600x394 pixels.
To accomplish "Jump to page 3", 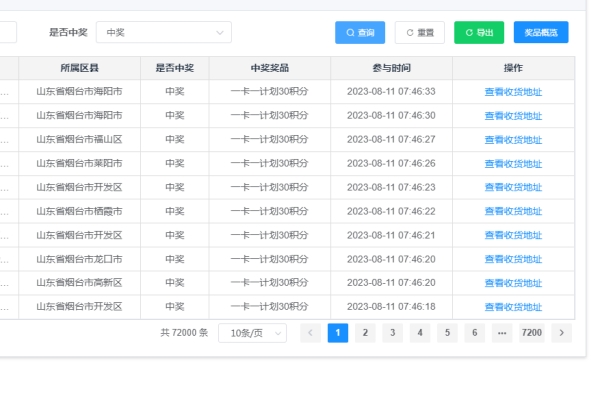I will 393,333.
